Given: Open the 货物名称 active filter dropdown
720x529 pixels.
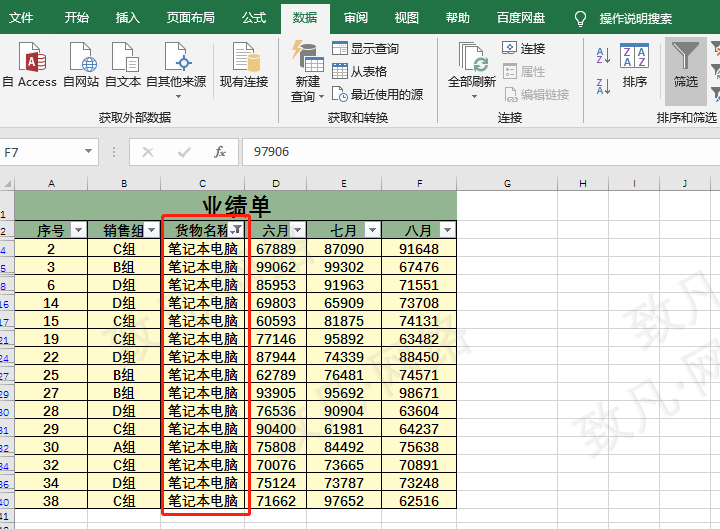Looking at the screenshot, I should pos(236,230).
